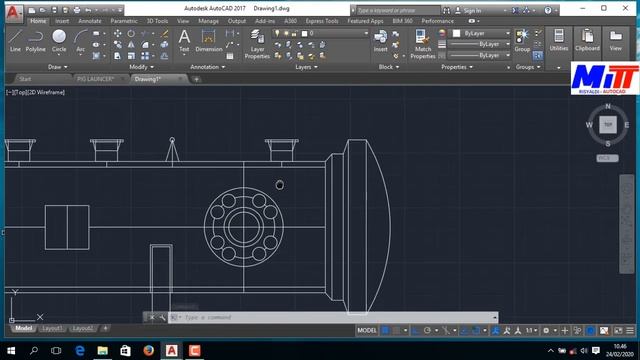
Task: Click the MODEL space button in status bar
Action: (x=367, y=331)
